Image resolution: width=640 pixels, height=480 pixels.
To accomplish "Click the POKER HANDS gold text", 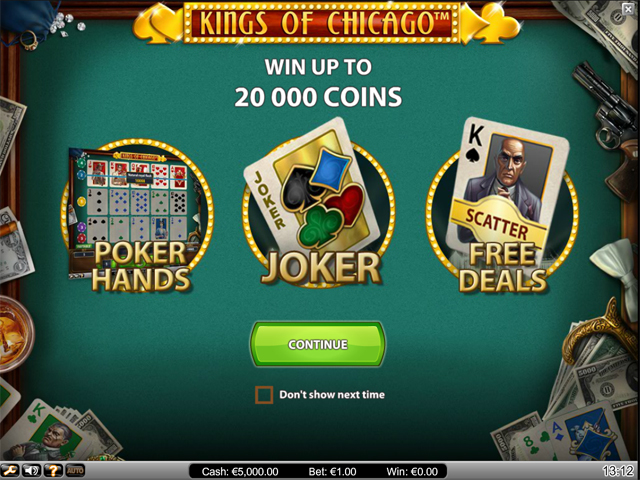I will click(141, 266).
